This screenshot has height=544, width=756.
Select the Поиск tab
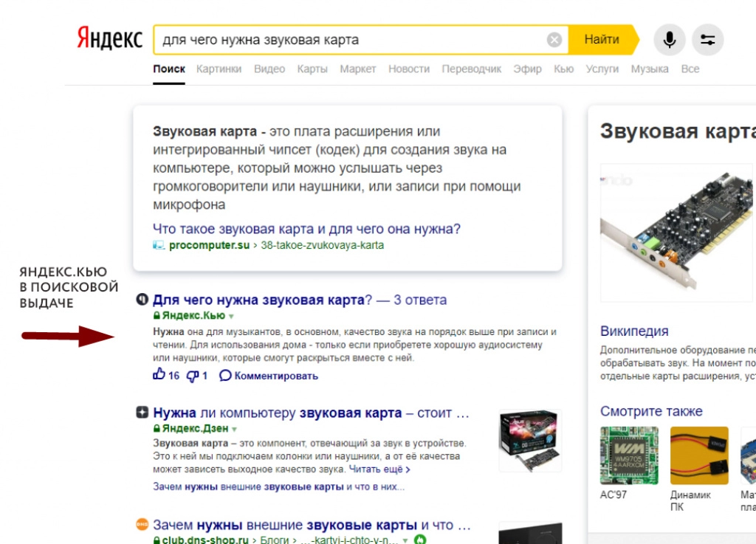(169, 69)
